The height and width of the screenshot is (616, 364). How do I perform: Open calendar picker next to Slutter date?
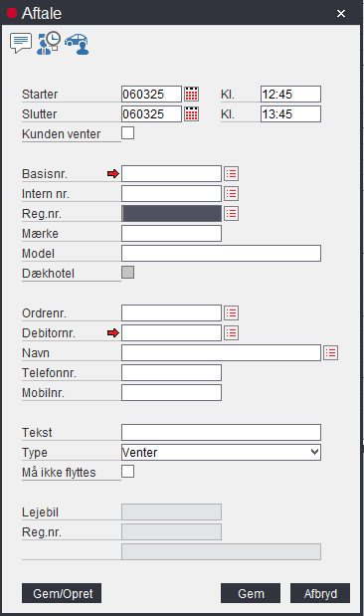coord(192,113)
